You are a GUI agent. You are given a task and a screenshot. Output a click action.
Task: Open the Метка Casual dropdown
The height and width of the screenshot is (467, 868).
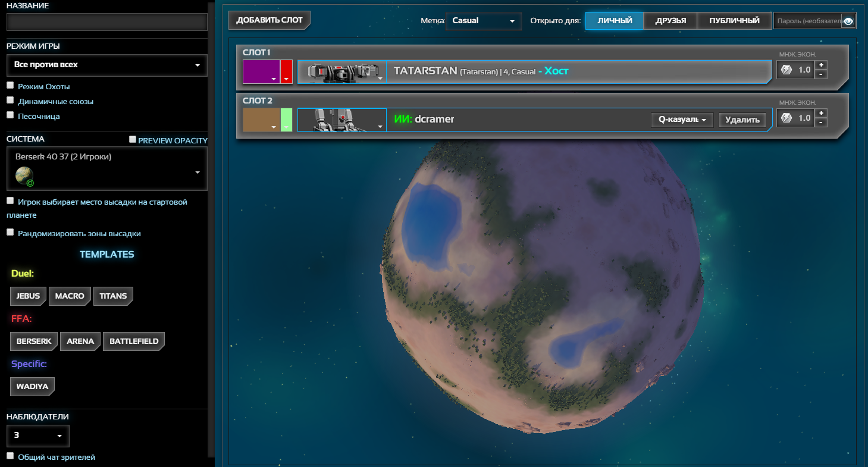(x=483, y=21)
